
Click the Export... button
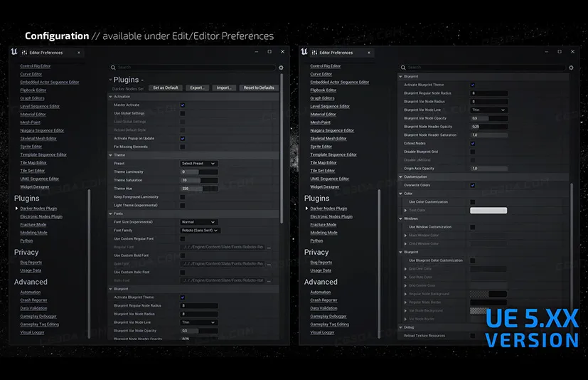tap(197, 88)
